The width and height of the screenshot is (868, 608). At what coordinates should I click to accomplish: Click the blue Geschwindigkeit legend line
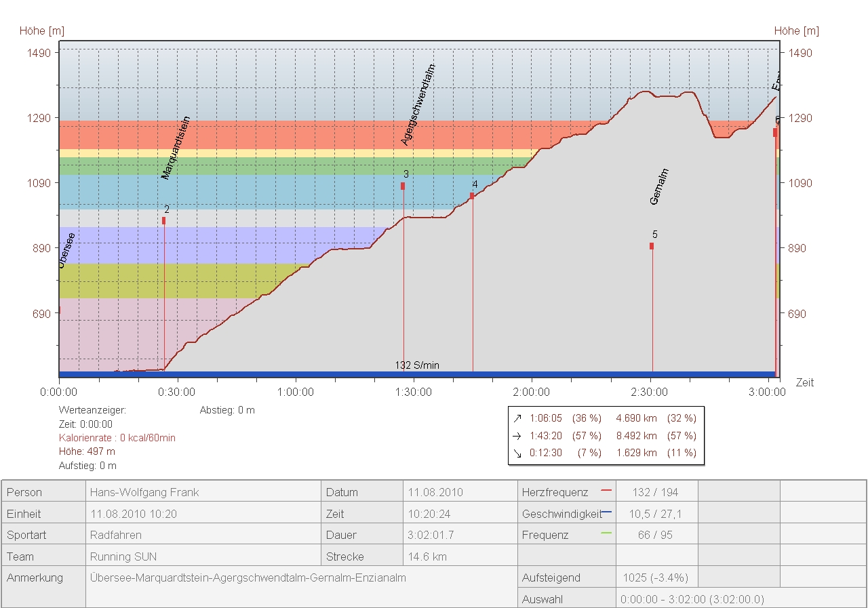(x=606, y=512)
